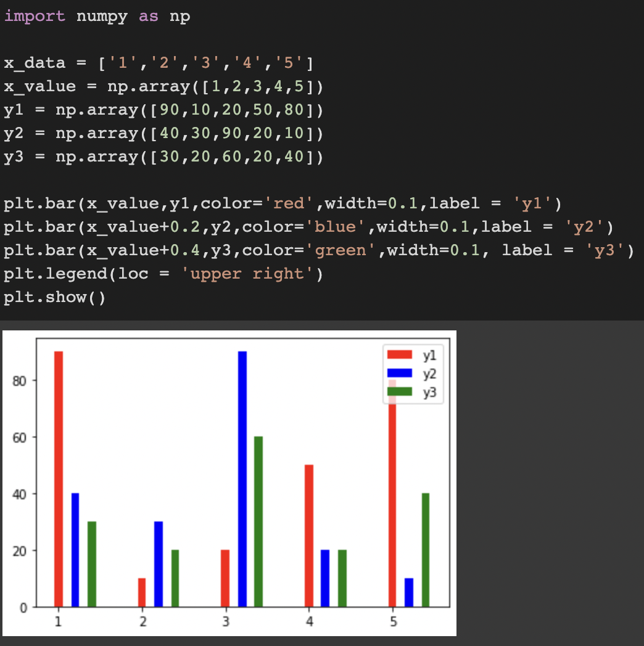644x646 pixels.
Task: Click the y-axis tick label 60
Action: (19, 438)
